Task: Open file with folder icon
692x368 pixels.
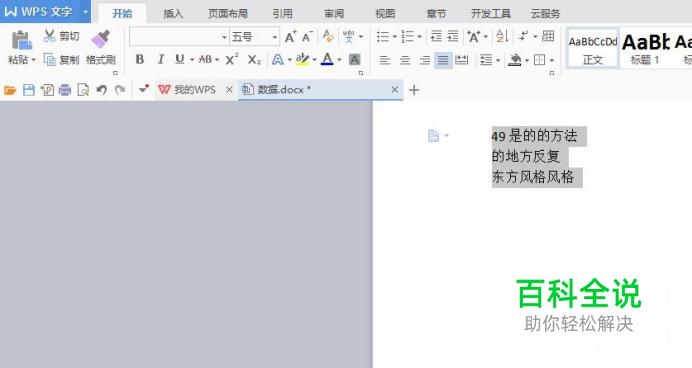Action: tap(10, 90)
